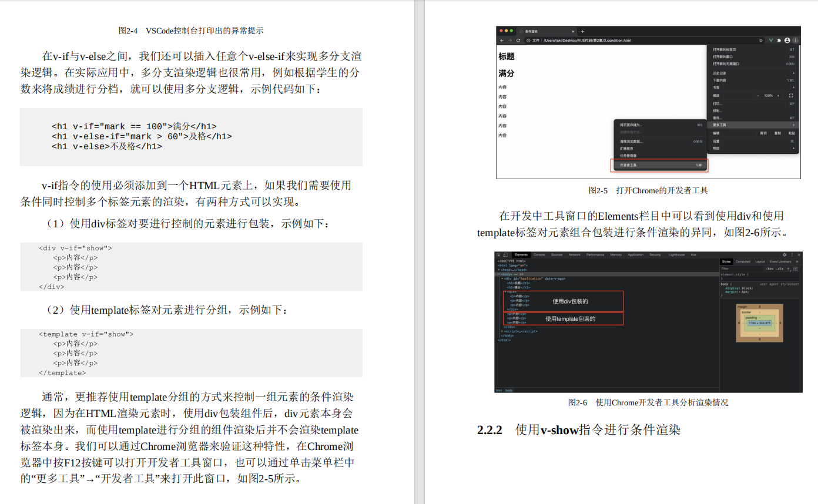Enable fullscreen zoom toggle in Chrome menu

click(x=791, y=96)
